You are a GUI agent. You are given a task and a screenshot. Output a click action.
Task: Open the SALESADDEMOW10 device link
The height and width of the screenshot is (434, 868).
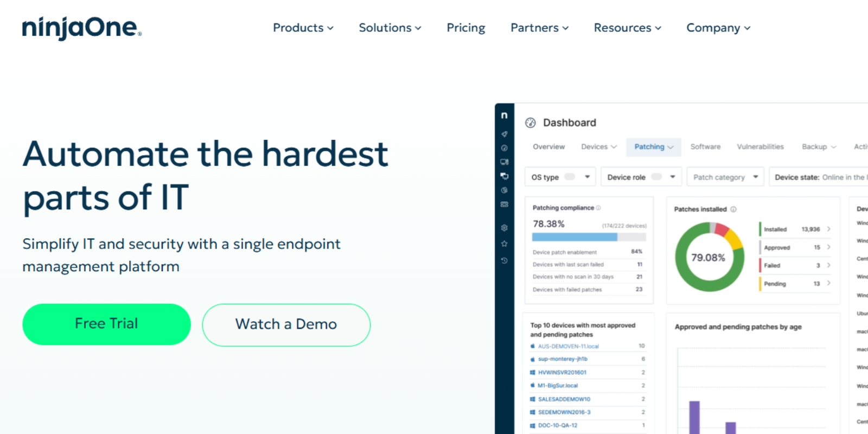tap(564, 399)
